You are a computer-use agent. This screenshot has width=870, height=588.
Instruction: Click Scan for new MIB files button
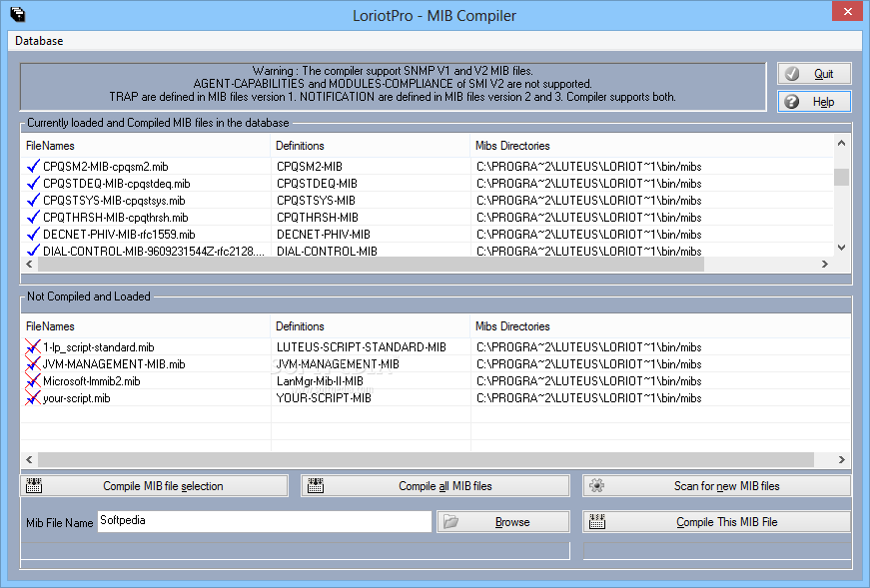[x=717, y=486]
